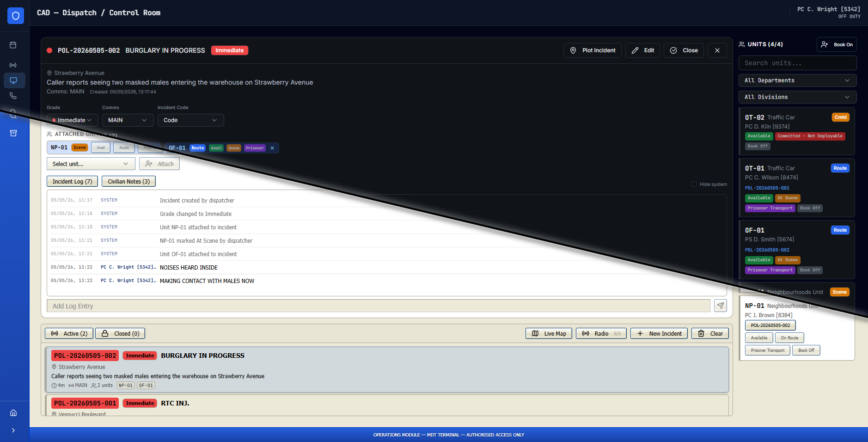Viewport: 868px width, 442px height.
Task: Dismiss the incident panel with X icon
Action: pyautogui.click(x=717, y=50)
